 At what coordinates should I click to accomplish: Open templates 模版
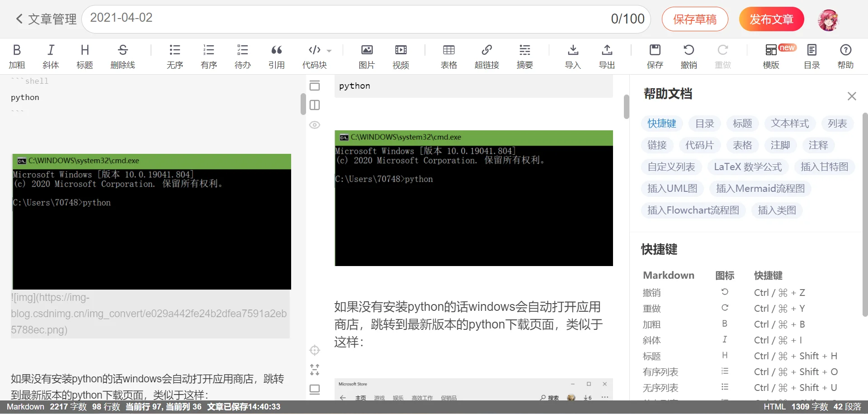tap(771, 56)
